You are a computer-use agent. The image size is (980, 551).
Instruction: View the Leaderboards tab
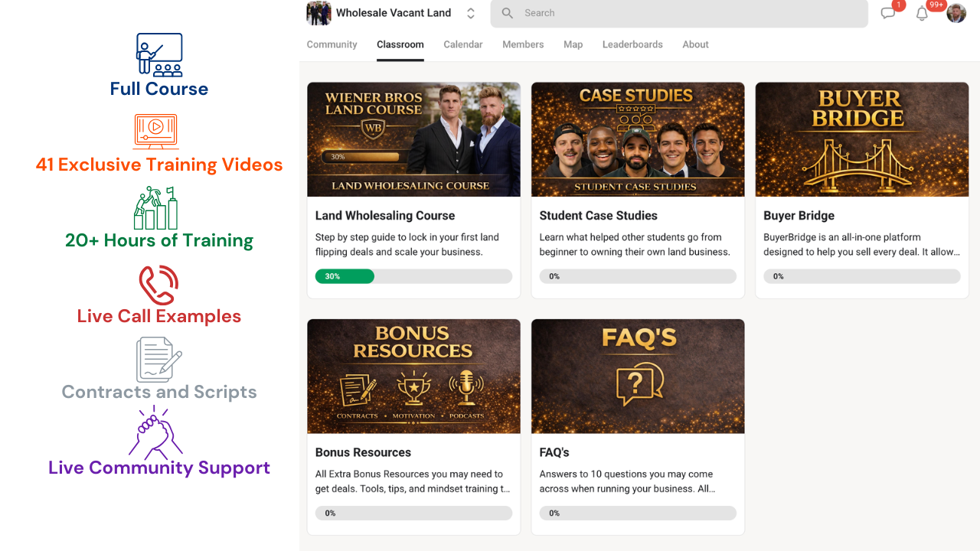632,44
